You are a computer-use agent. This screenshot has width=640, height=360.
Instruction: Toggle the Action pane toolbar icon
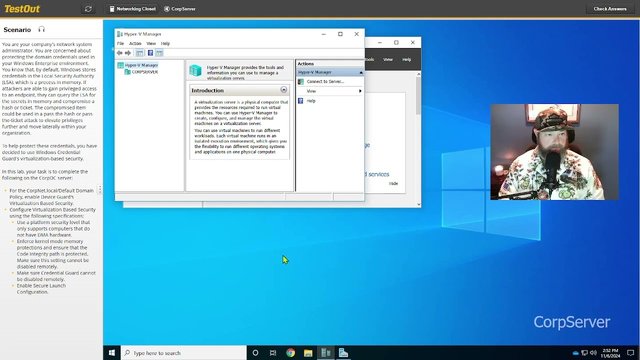tap(160, 53)
